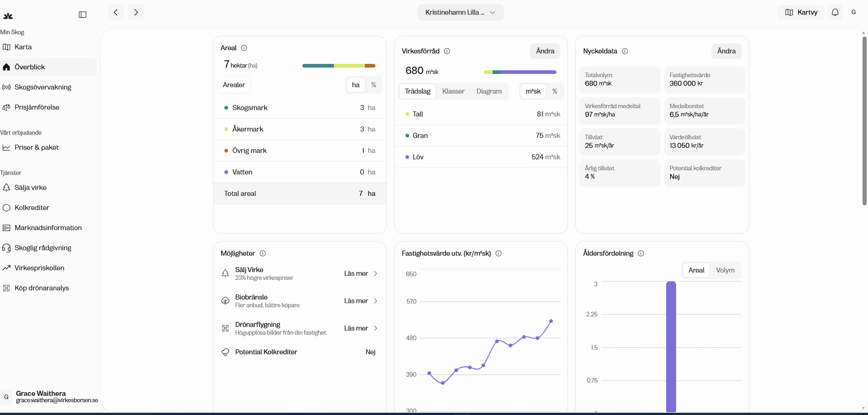The height and width of the screenshot is (415, 868).
Task: Click the Virkesförråd species distribution bar
Action: click(520, 72)
